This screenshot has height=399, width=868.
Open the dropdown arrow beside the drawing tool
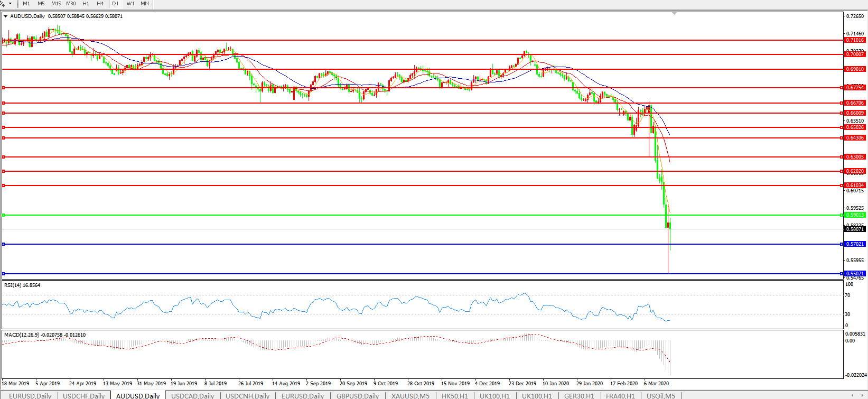click(10, 4)
